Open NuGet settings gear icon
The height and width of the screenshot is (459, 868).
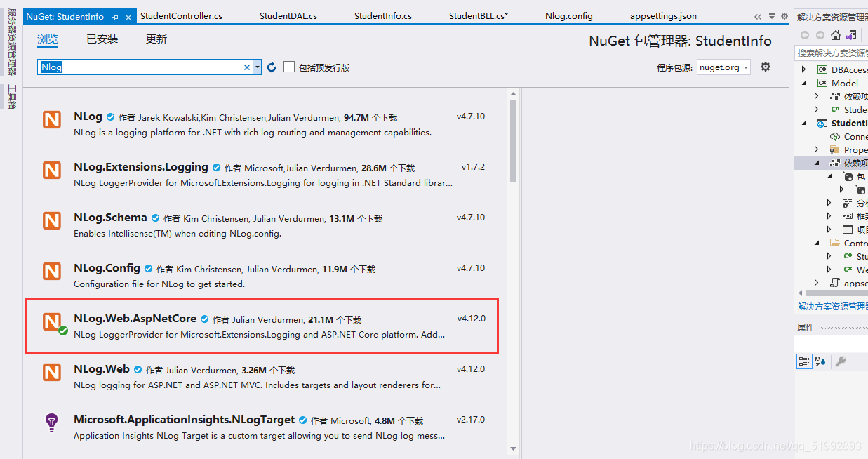[x=766, y=67]
